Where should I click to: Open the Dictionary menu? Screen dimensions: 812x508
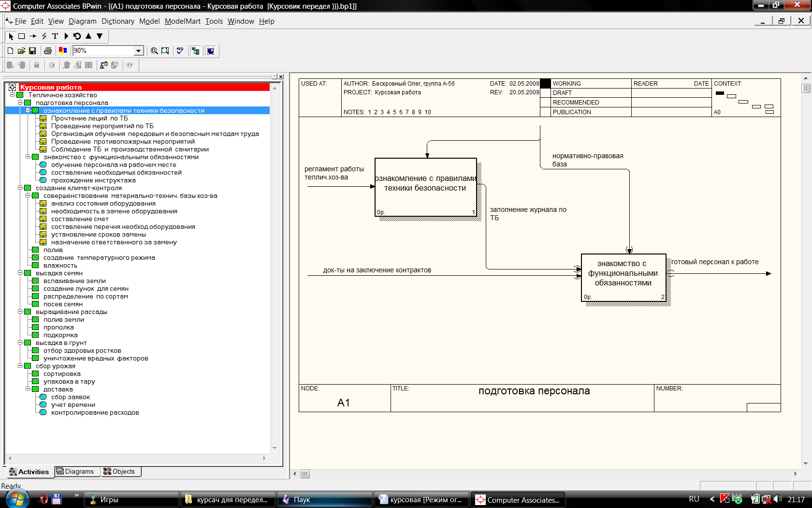(x=118, y=21)
